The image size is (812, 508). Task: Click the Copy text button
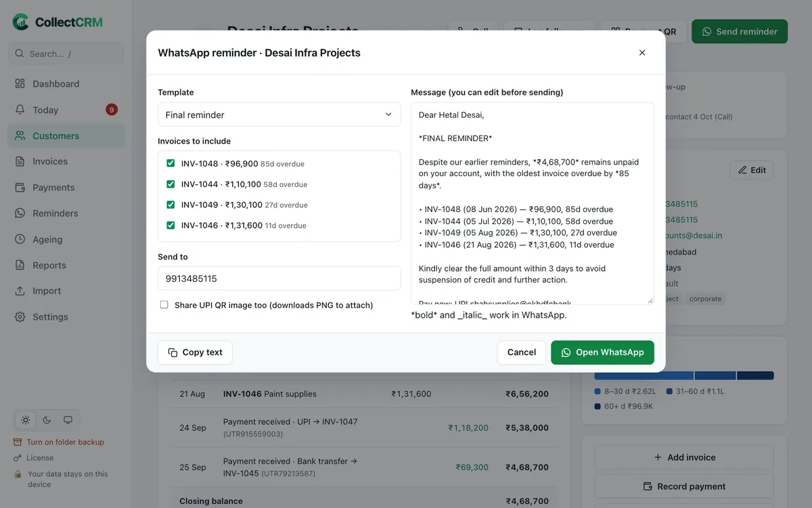point(195,352)
